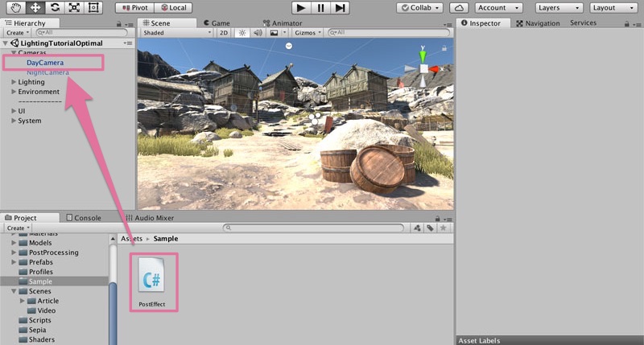644x345 pixels.
Task: Toggle Pivot handle position
Action: 134,7
